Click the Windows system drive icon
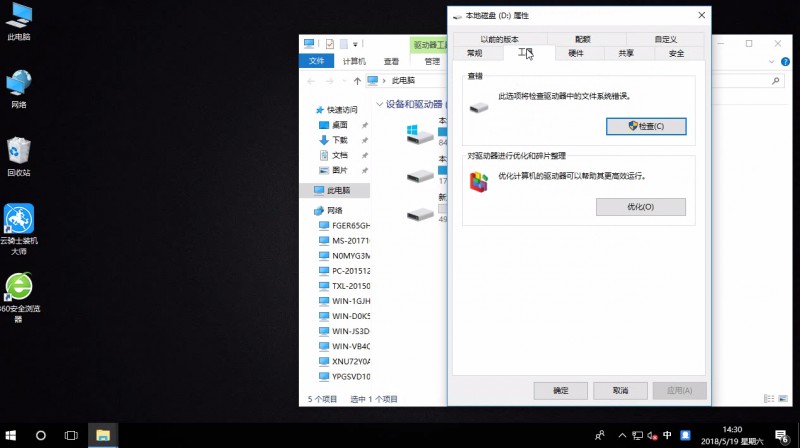Screen dimensions: 800x448 [x=420, y=135]
